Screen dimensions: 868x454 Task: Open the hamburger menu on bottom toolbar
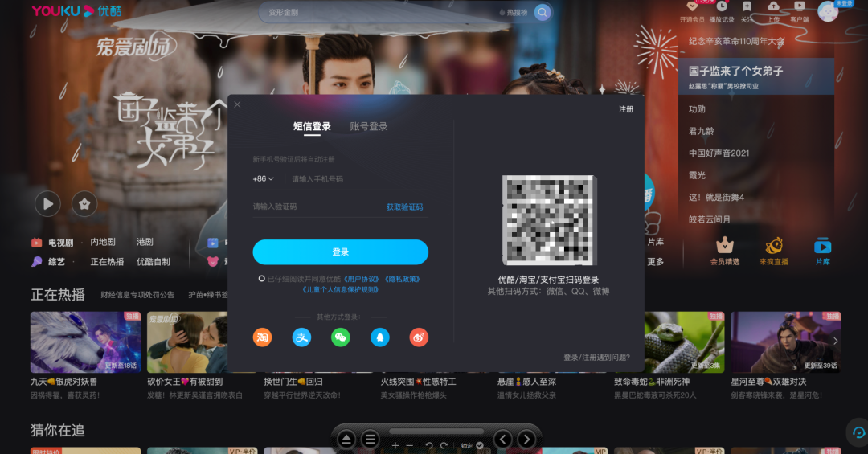tap(371, 440)
